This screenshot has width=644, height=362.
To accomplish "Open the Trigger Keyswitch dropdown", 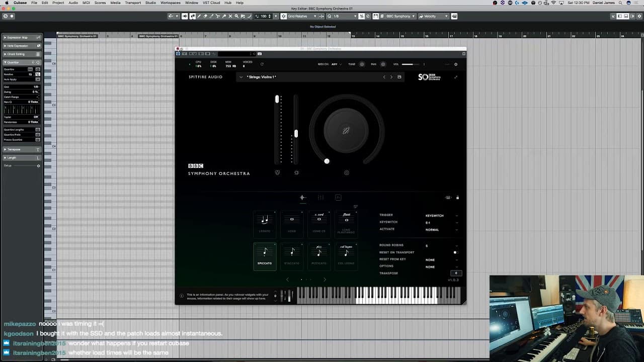I will (x=442, y=216).
